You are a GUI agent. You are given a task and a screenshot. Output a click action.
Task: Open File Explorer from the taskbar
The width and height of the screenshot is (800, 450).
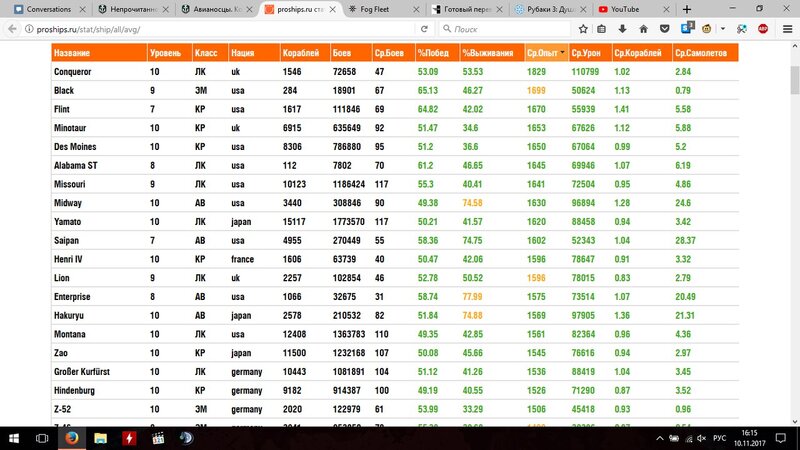click(x=101, y=438)
